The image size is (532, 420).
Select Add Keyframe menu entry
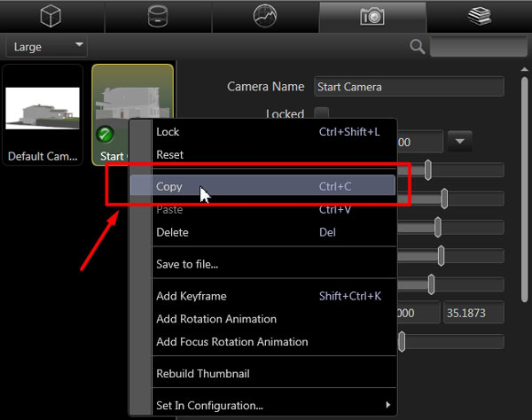192,295
